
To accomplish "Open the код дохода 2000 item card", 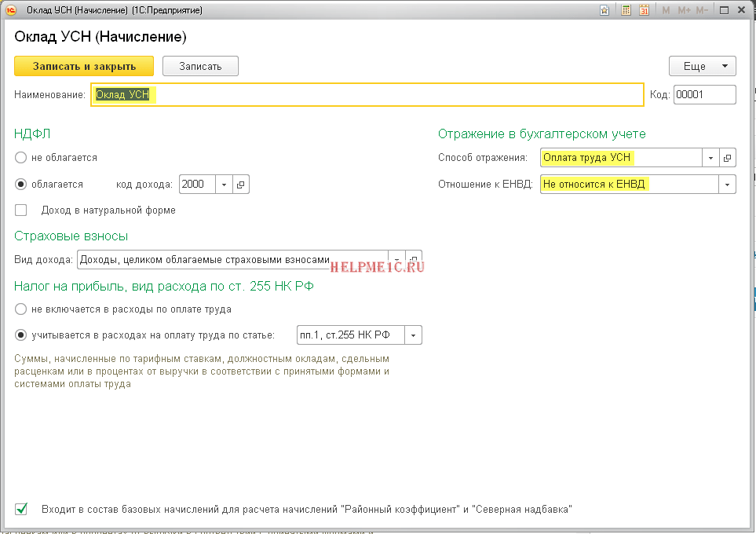I will tap(241, 185).
